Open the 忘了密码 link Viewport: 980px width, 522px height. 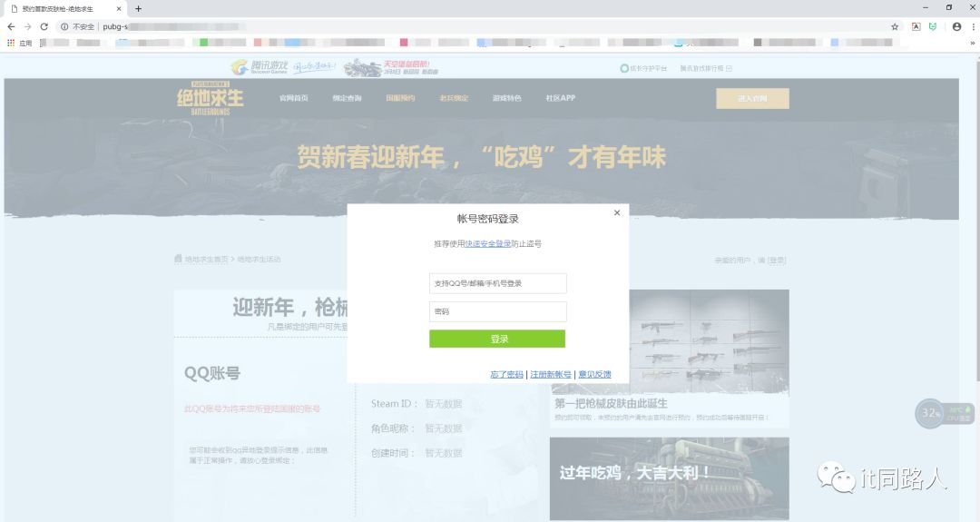tap(506, 374)
